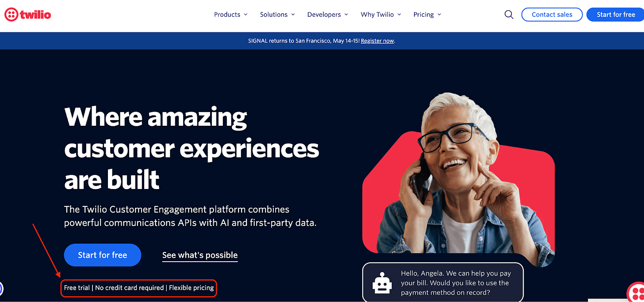This screenshot has height=302, width=644.
Task: Expand the Why Twilio menu
Action: tap(381, 15)
